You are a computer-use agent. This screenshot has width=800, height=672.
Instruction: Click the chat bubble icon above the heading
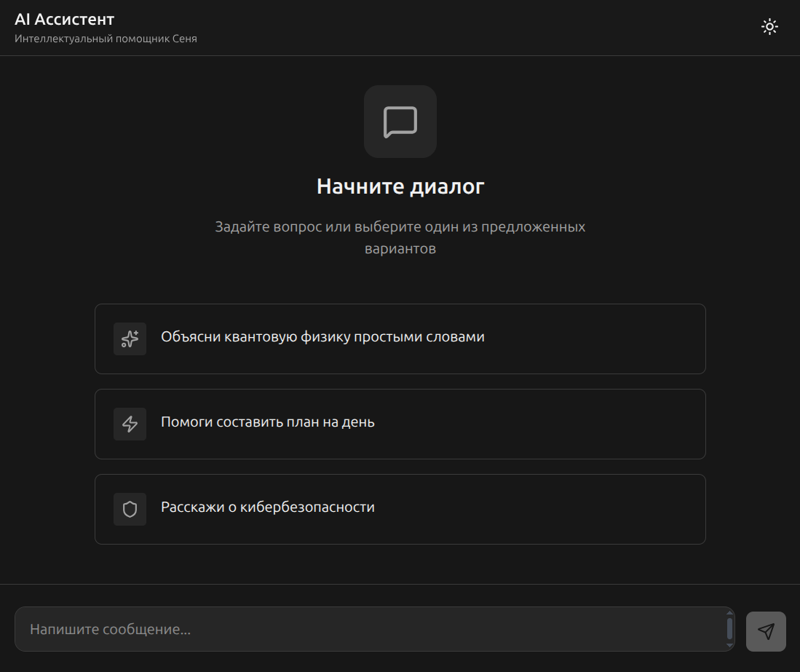[400, 122]
